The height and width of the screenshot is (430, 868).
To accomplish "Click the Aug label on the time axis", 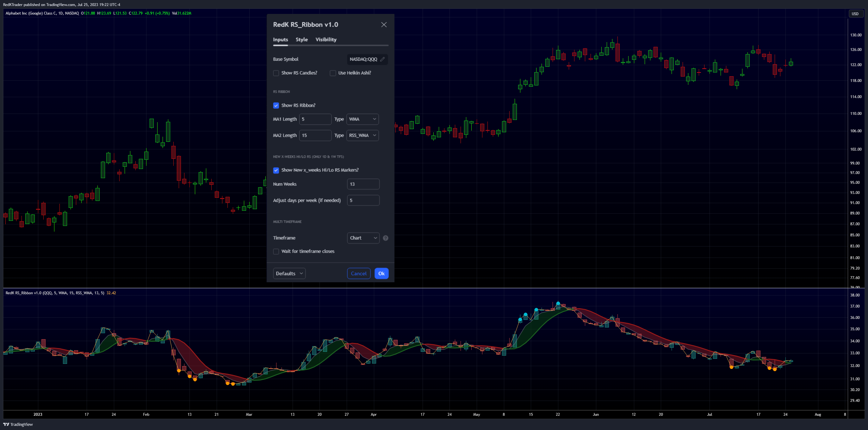I will click(818, 414).
